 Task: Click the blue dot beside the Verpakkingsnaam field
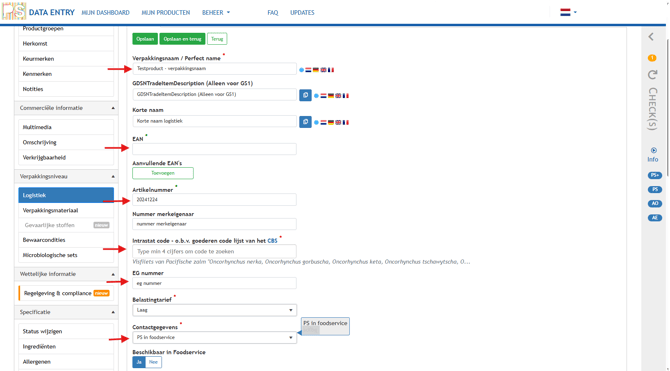click(302, 70)
